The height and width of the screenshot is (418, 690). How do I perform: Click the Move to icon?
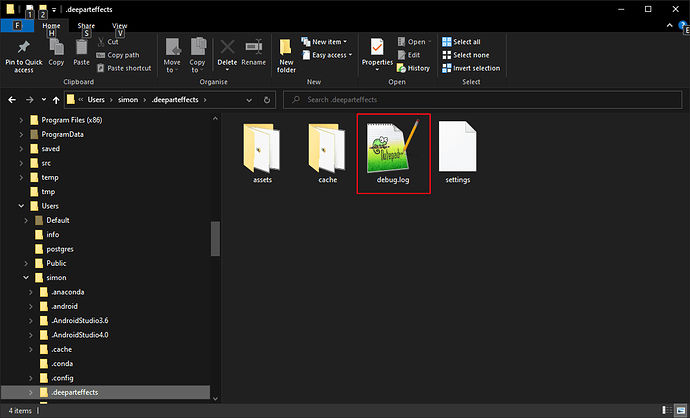point(172,48)
